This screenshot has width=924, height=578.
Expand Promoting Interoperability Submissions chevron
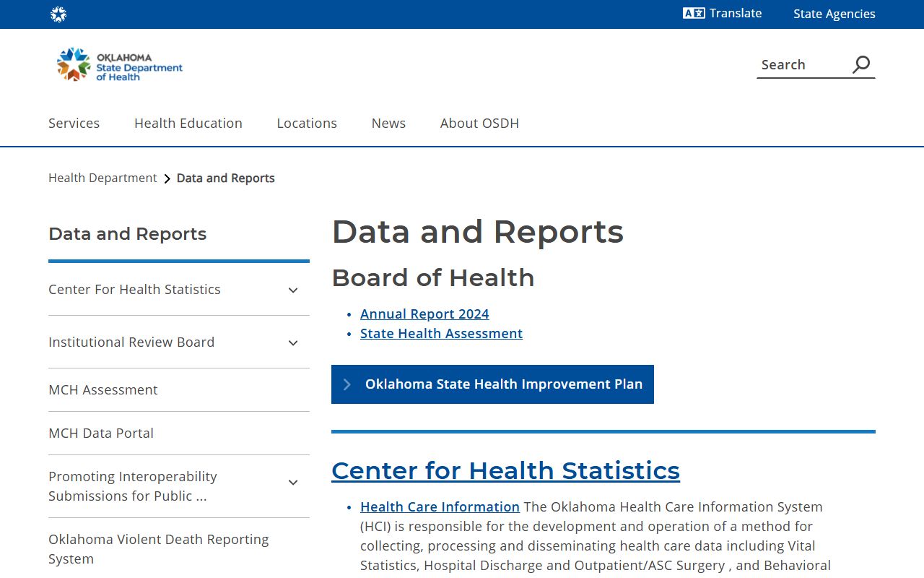point(293,483)
